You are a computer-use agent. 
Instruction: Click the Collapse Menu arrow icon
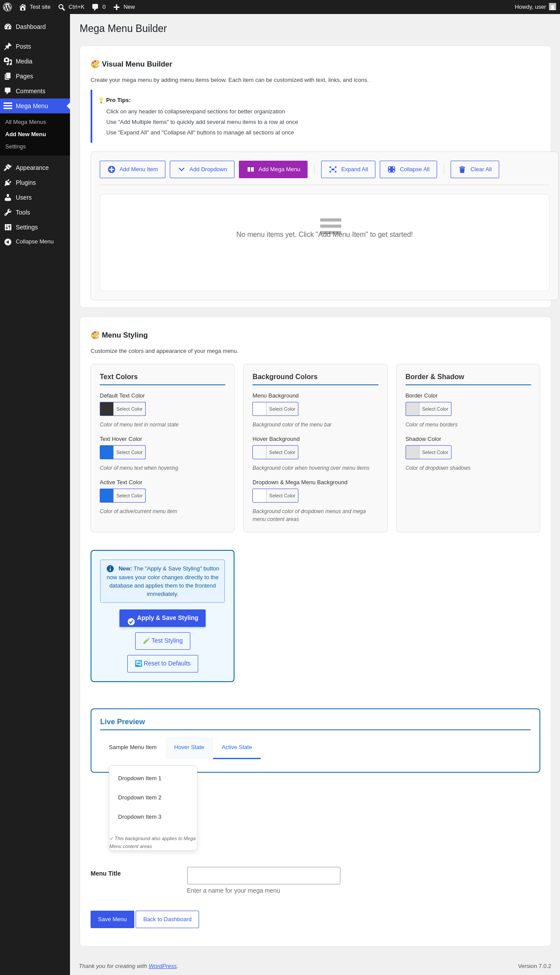(8, 242)
